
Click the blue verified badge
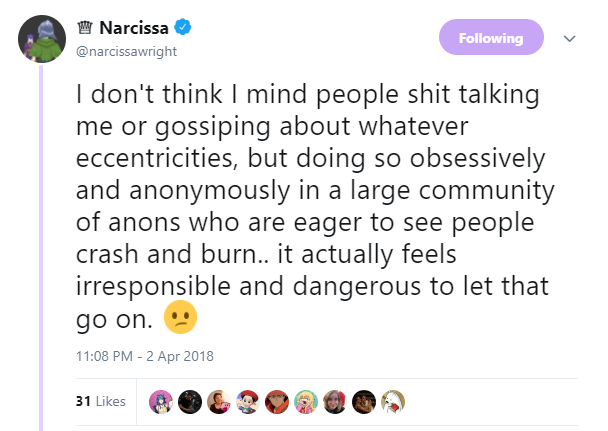(x=183, y=27)
